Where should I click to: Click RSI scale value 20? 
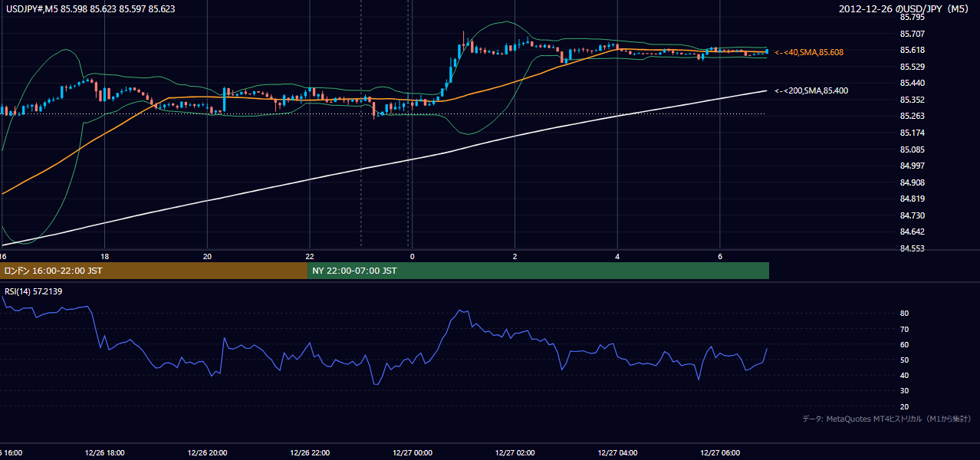904,406
